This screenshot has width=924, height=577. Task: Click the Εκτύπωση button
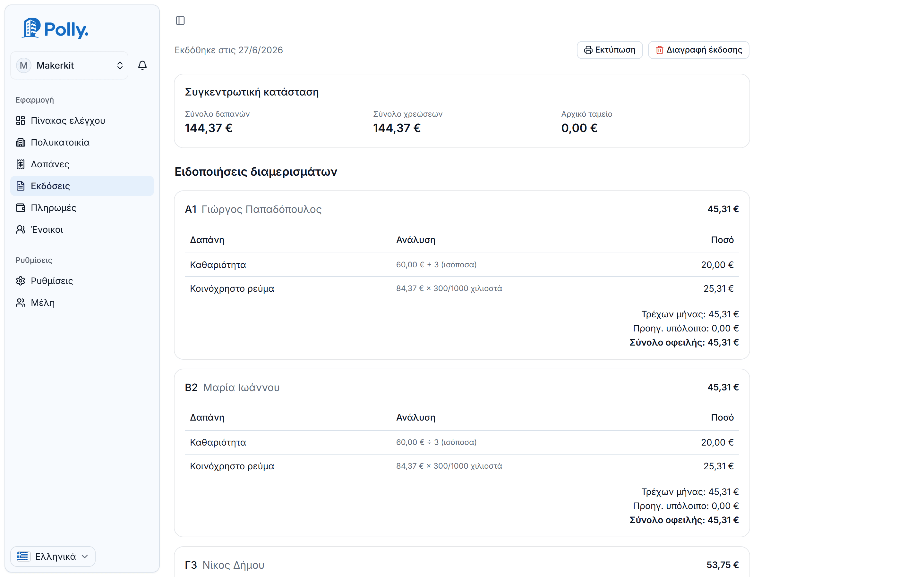(610, 50)
